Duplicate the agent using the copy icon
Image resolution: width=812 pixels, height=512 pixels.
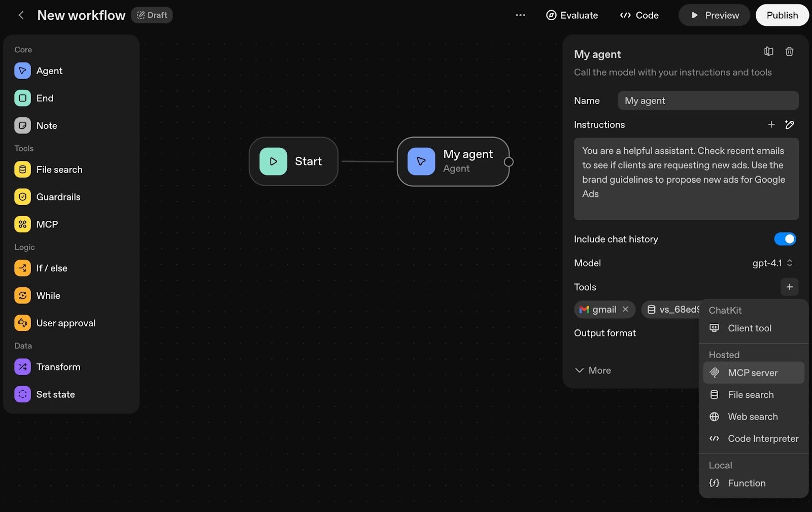click(768, 51)
